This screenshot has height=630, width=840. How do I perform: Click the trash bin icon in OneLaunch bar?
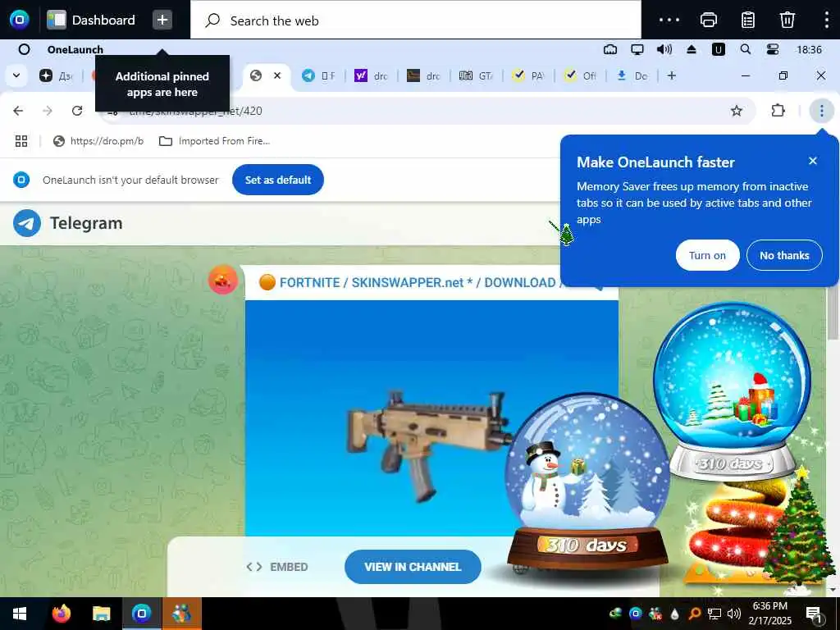click(x=787, y=20)
